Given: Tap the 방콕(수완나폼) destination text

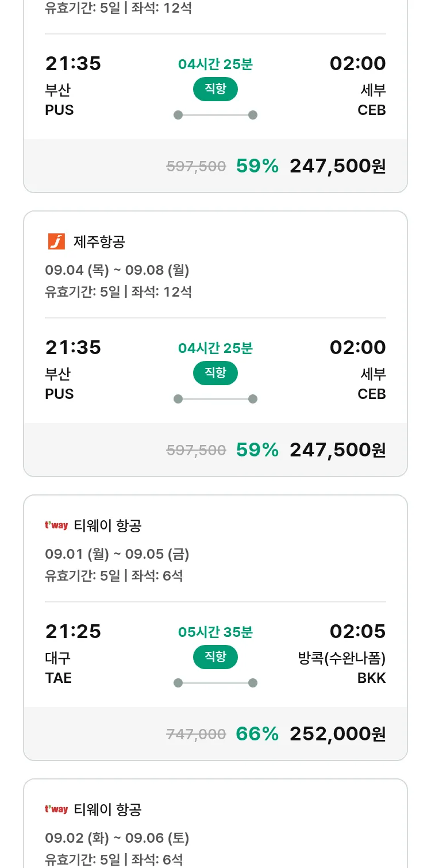Looking at the screenshot, I should 342,658.
